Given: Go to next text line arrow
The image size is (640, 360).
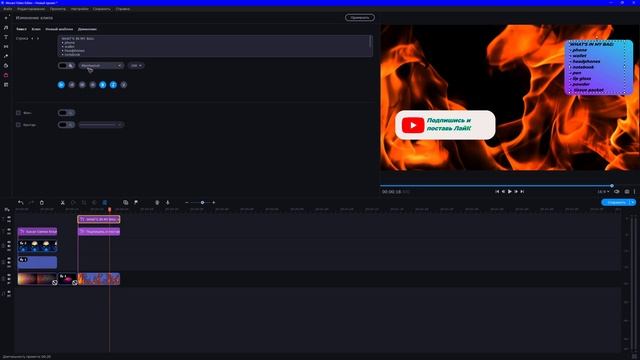Looking at the screenshot, I should [x=38, y=38].
